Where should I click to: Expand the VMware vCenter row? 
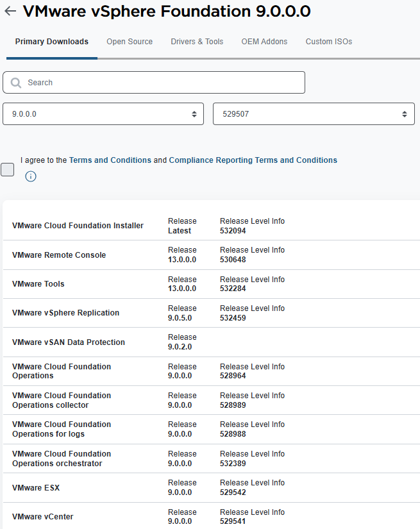pos(43,517)
